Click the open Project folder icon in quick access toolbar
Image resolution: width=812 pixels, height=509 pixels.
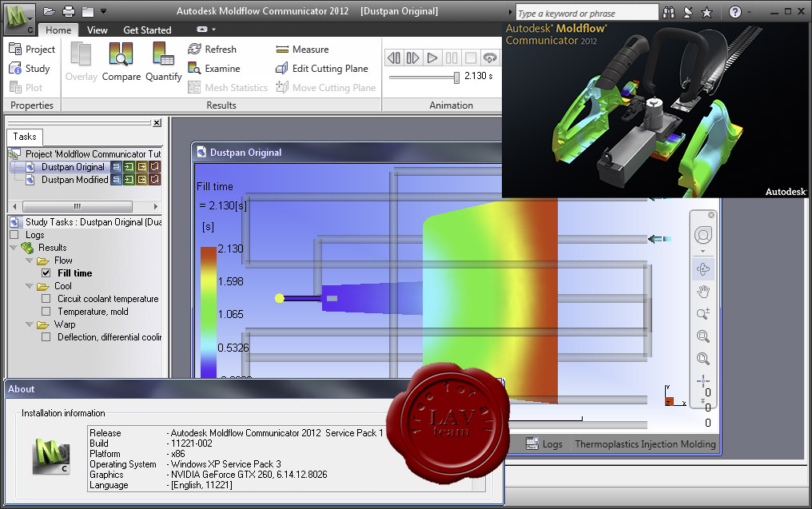88,11
